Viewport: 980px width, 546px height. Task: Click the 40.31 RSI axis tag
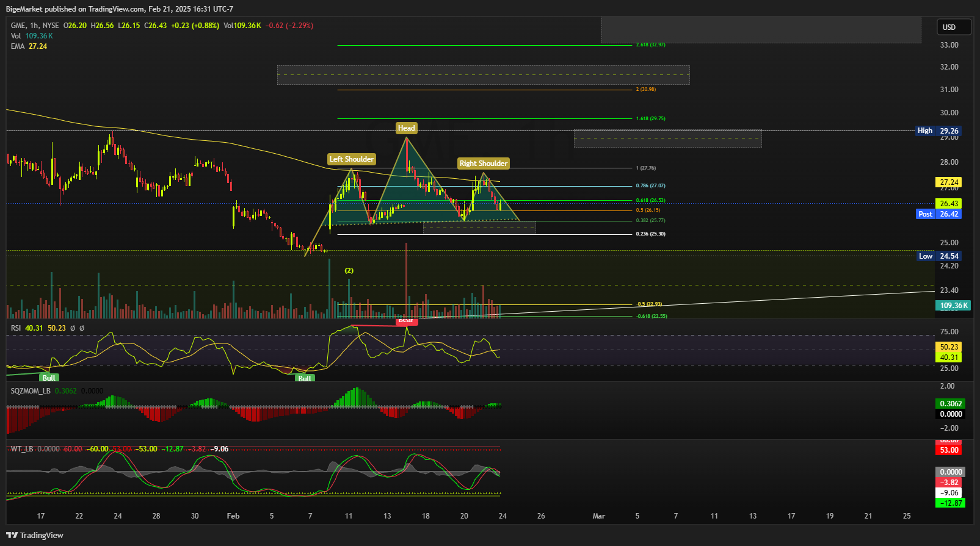tap(949, 357)
